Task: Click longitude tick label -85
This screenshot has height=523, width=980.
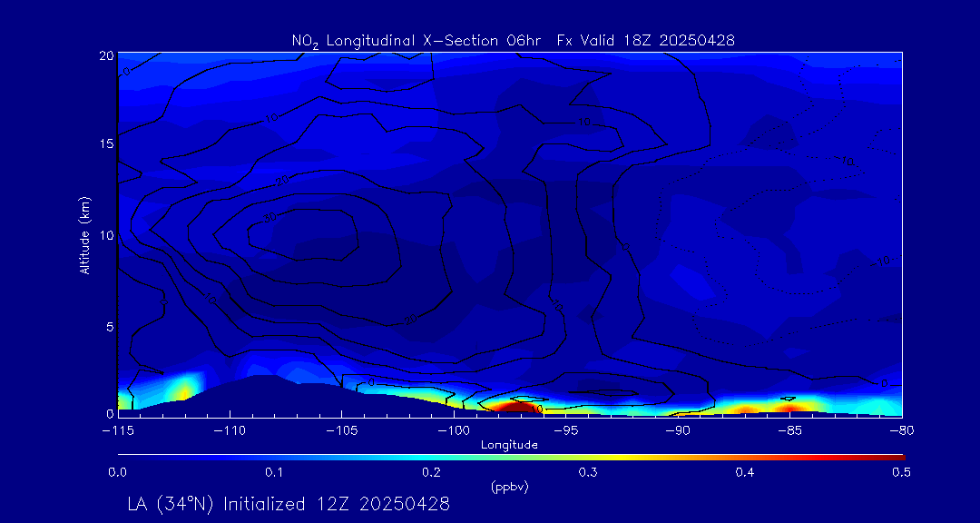Action: click(x=790, y=430)
